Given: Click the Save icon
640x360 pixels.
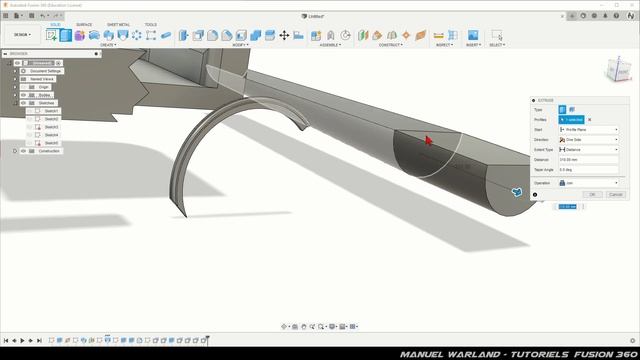Looking at the screenshot, I should click(x=31, y=16).
